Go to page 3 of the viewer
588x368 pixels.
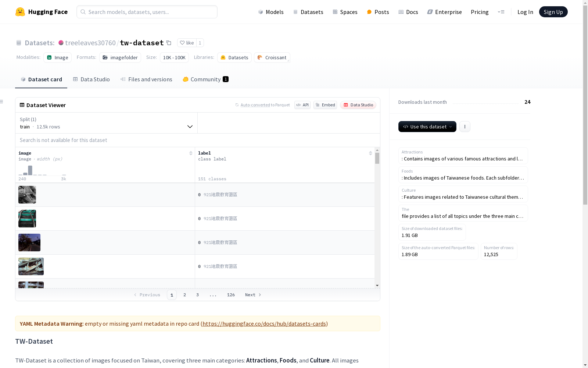[197, 295]
